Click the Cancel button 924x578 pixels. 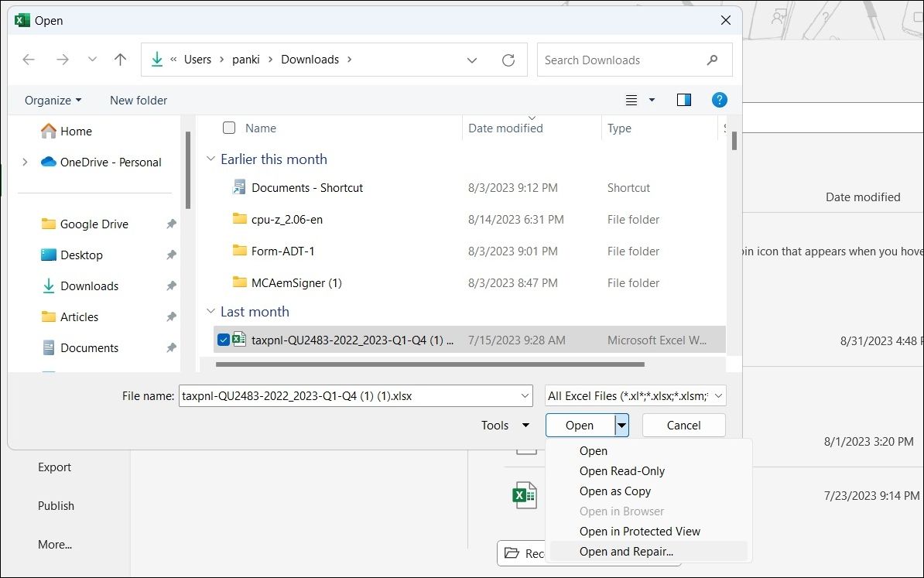click(683, 425)
